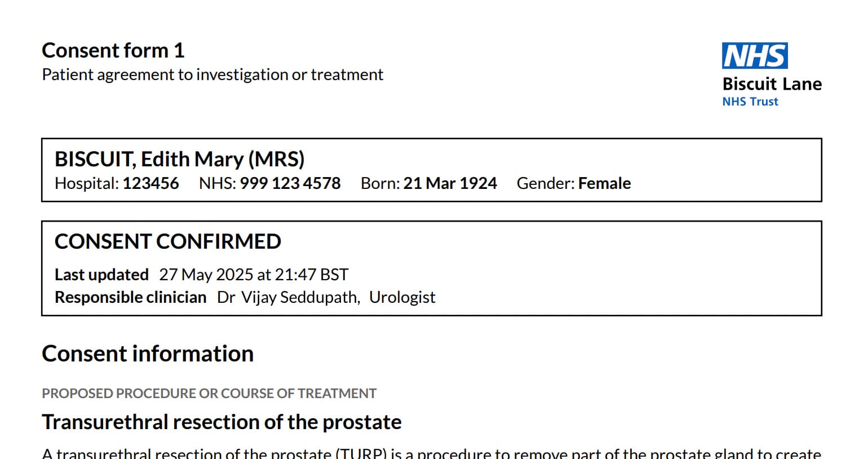The height and width of the screenshot is (459, 868).
Task: Click the Responsible clinician label
Action: [130, 297]
